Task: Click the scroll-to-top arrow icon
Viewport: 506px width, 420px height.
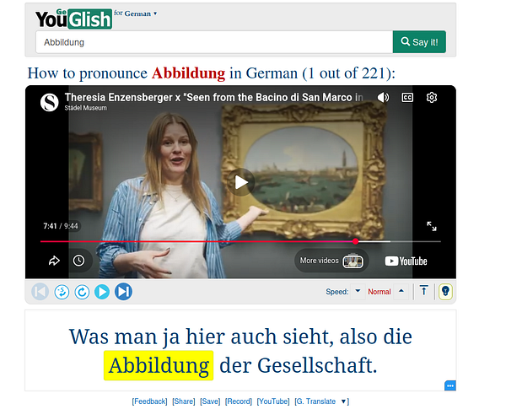Action: click(x=423, y=291)
